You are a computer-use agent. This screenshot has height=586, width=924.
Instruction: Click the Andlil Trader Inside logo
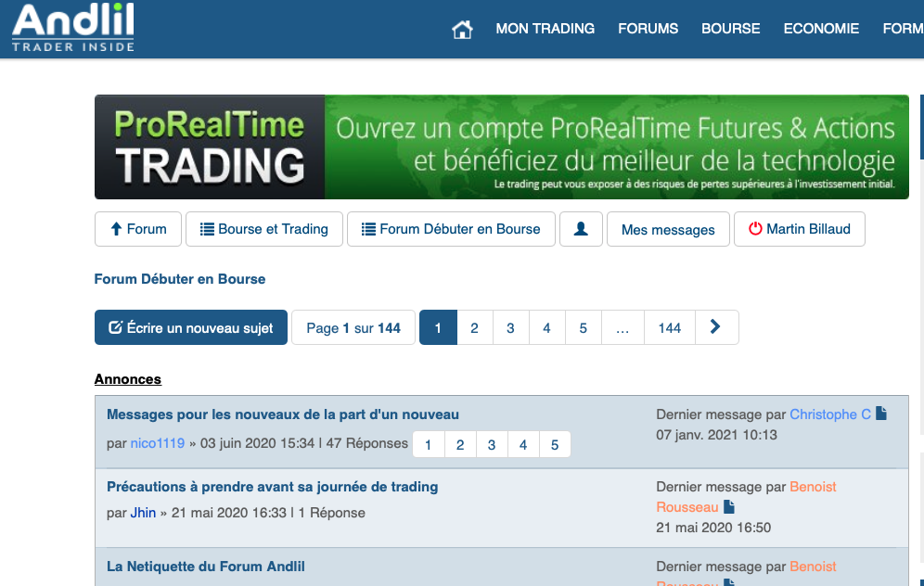point(73,28)
